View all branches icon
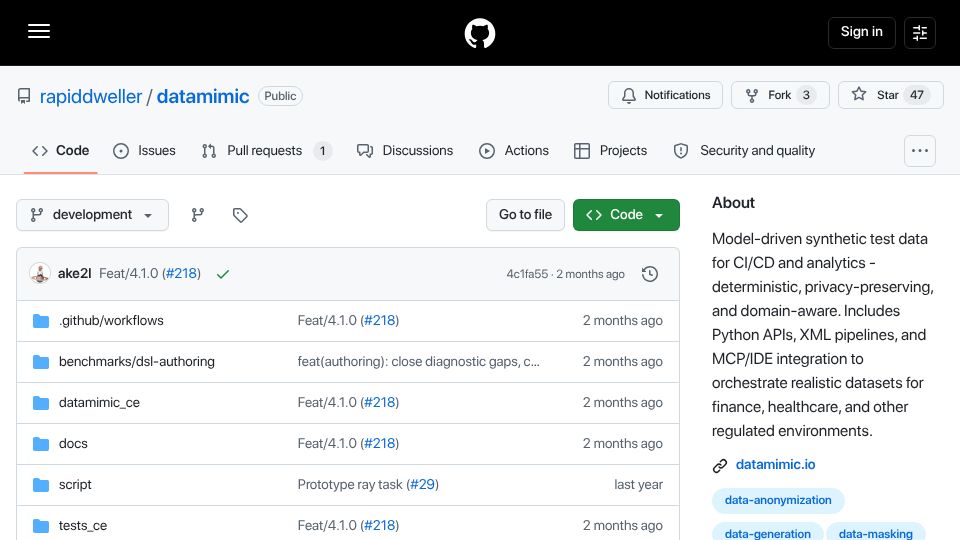Screen dimensions: 960x540 coord(197,215)
